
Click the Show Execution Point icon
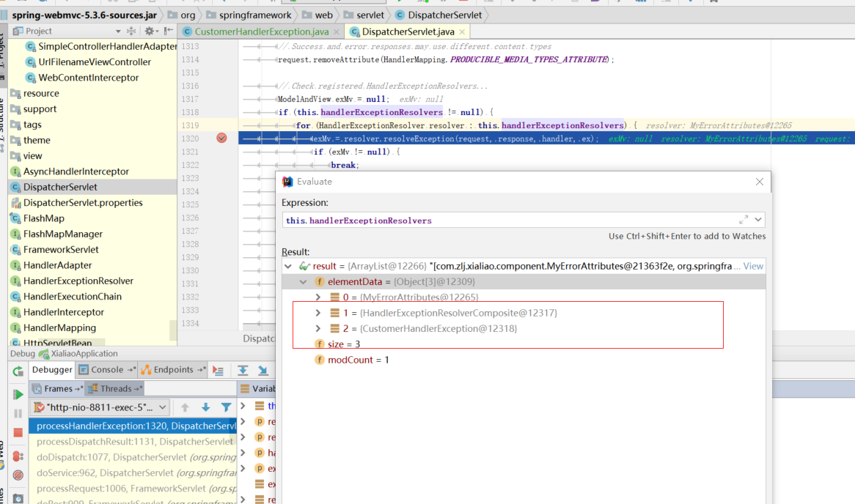click(x=218, y=371)
